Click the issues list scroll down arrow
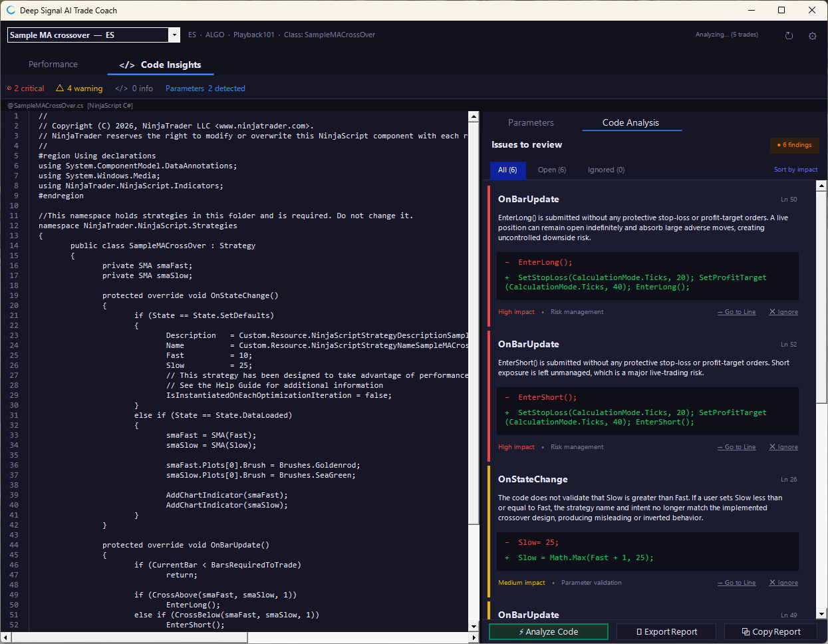Screen dimensions: 828x644 click(x=821, y=615)
